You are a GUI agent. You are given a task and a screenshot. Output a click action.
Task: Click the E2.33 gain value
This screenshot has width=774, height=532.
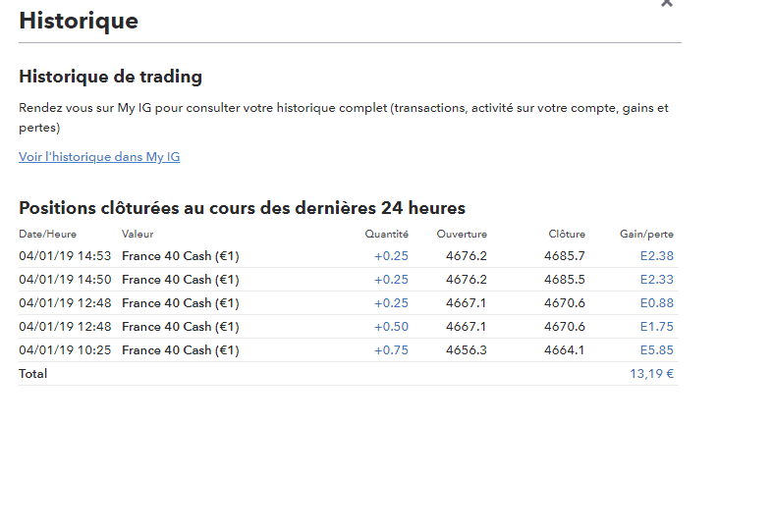(x=656, y=280)
